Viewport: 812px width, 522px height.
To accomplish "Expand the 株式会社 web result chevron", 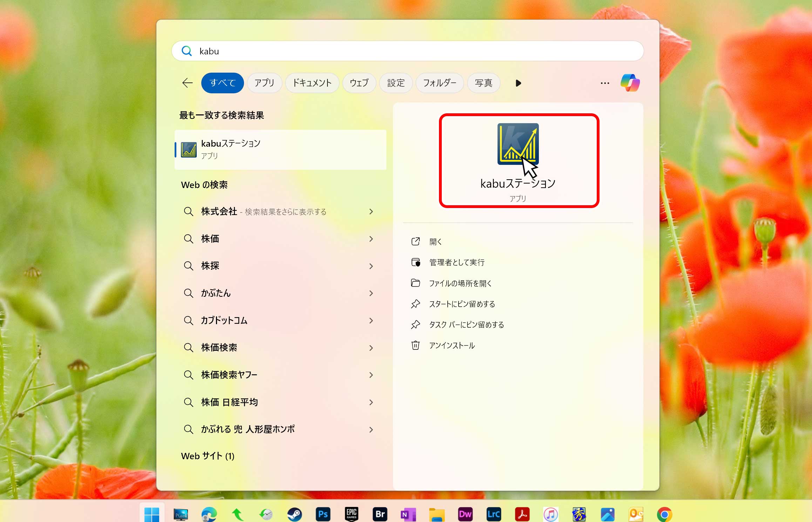I will click(x=371, y=212).
